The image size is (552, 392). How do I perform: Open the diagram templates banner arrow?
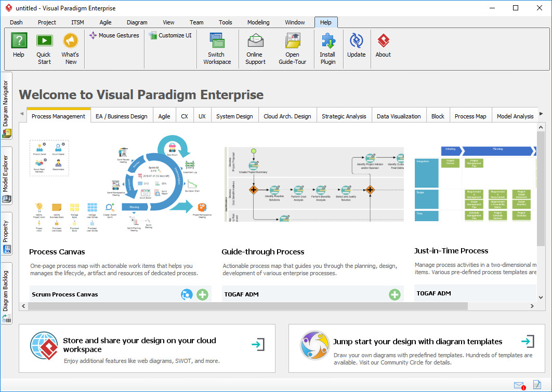point(528,341)
